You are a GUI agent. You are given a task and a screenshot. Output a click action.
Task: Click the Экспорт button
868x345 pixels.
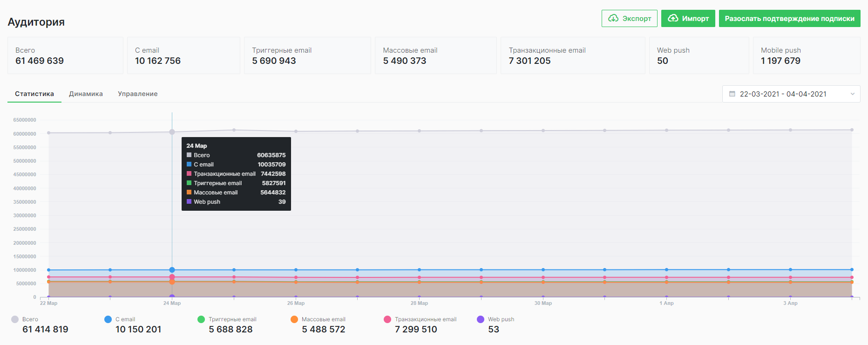[x=629, y=19]
